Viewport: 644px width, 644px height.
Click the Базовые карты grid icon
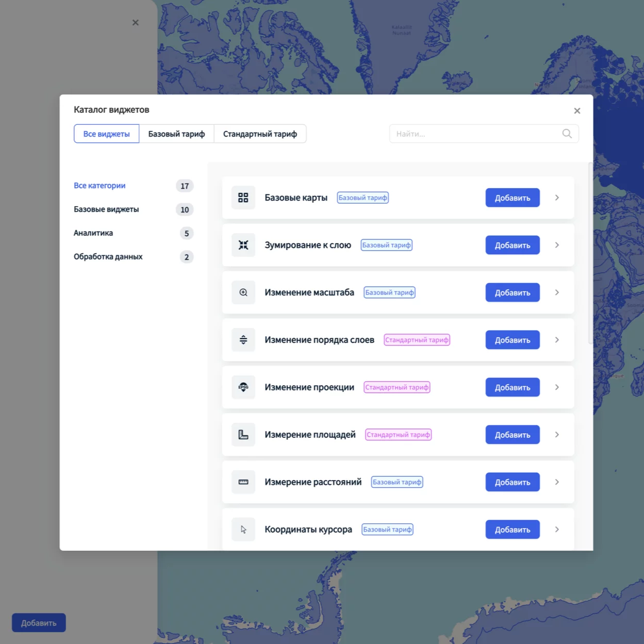(243, 197)
